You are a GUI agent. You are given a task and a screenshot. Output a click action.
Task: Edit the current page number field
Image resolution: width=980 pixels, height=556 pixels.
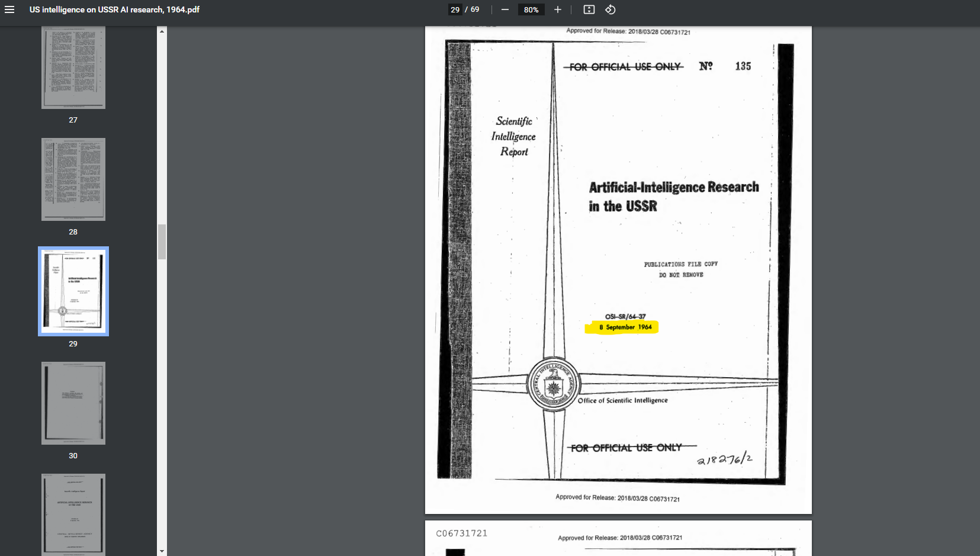(x=455, y=9)
